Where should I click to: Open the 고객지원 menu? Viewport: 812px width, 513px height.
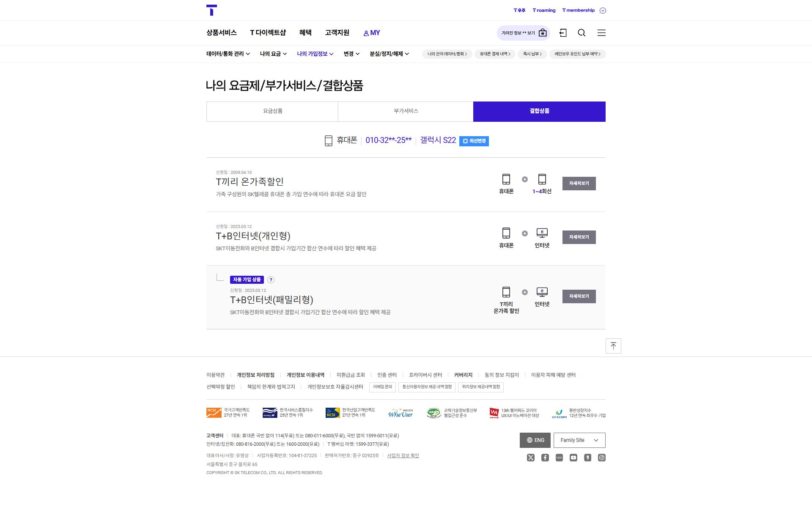[337, 33]
